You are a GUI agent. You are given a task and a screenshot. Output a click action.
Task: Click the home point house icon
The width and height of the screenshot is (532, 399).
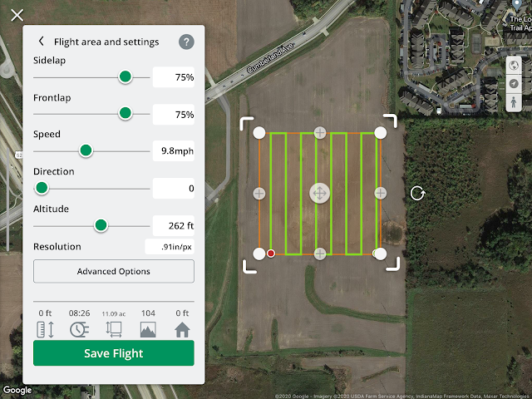coord(182,329)
